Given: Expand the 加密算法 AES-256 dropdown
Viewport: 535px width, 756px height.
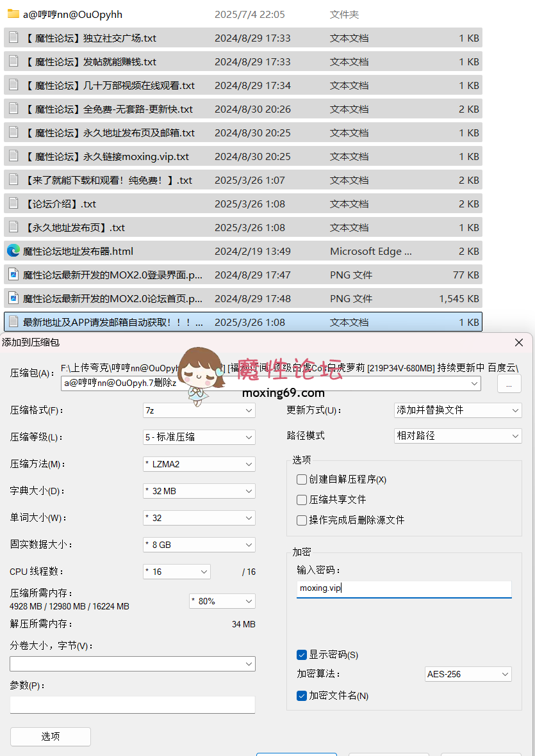Looking at the screenshot, I should point(468,674).
